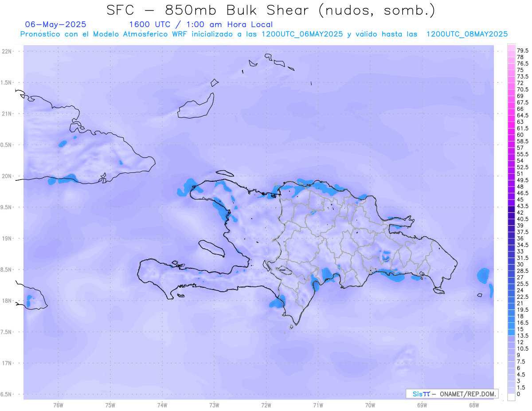Click the "0" colorbar value label
The width and height of the screenshot is (532, 411).
click(519, 394)
